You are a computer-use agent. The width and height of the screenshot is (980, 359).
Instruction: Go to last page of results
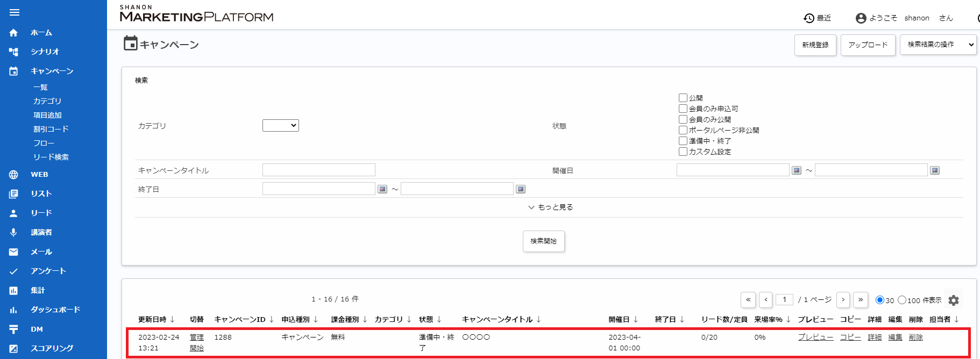[861, 300]
